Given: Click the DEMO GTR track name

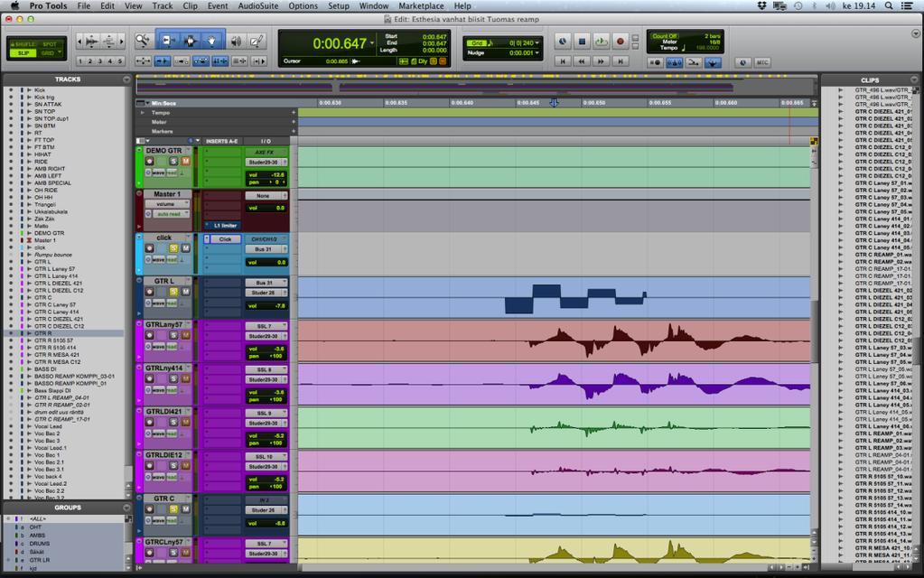Looking at the screenshot, I should click(163, 151).
